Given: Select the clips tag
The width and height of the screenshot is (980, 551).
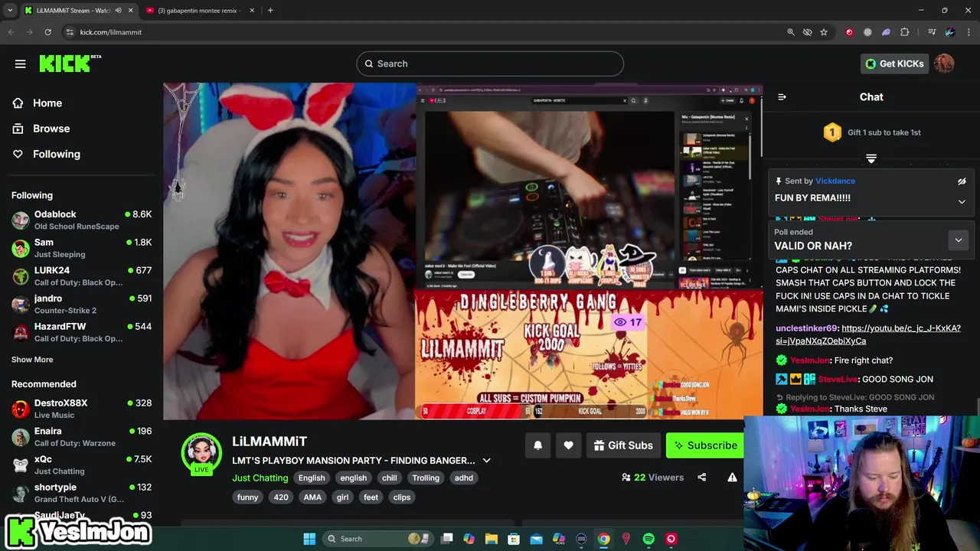Looking at the screenshot, I should click(x=402, y=497).
